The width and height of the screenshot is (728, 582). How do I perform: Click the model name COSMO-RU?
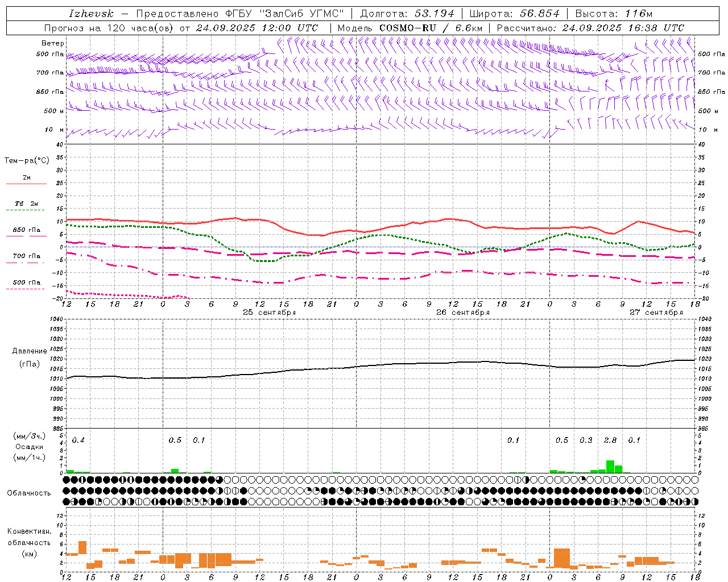[x=408, y=28]
